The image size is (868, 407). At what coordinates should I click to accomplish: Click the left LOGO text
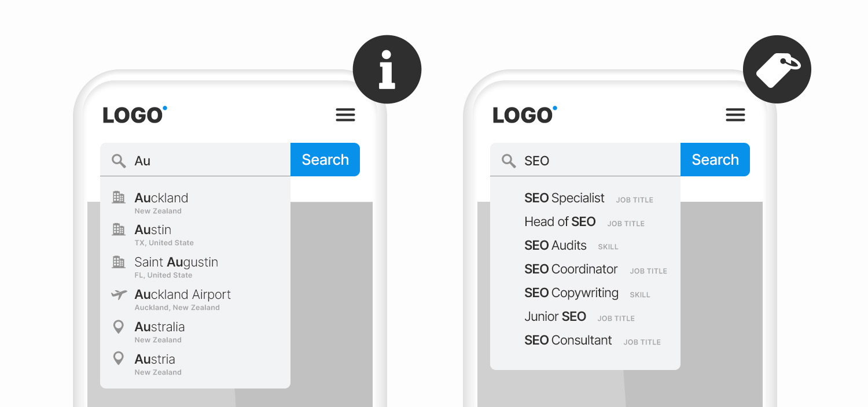(x=131, y=114)
